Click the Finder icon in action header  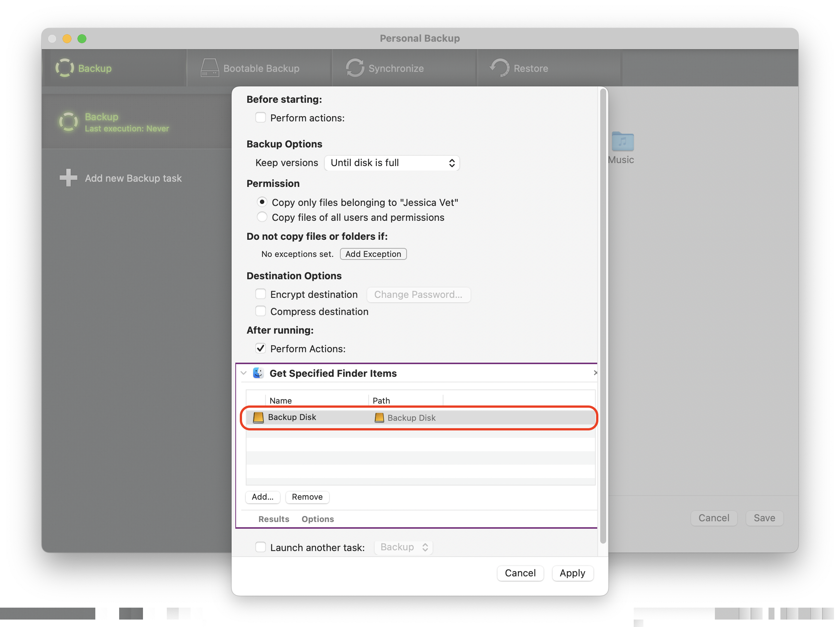[258, 373]
